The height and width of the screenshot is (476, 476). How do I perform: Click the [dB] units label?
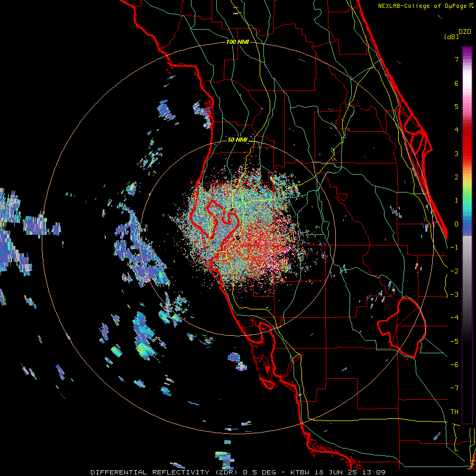click(x=452, y=37)
